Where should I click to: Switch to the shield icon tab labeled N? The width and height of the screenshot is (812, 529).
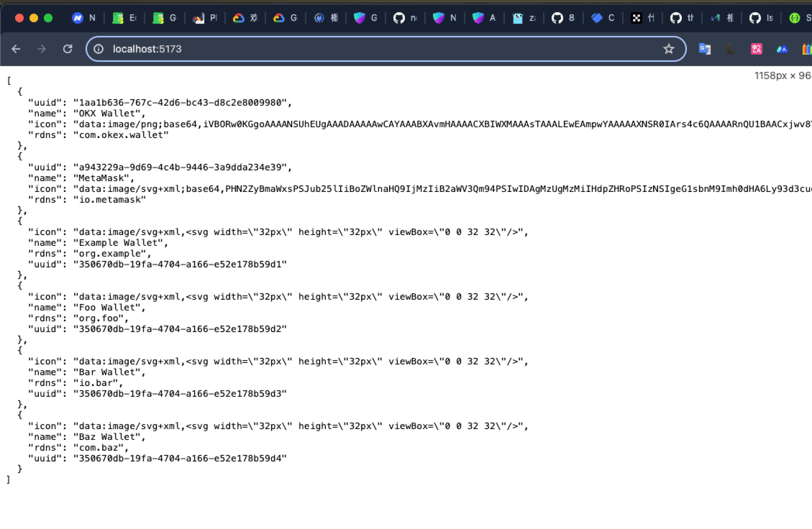tap(445, 18)
